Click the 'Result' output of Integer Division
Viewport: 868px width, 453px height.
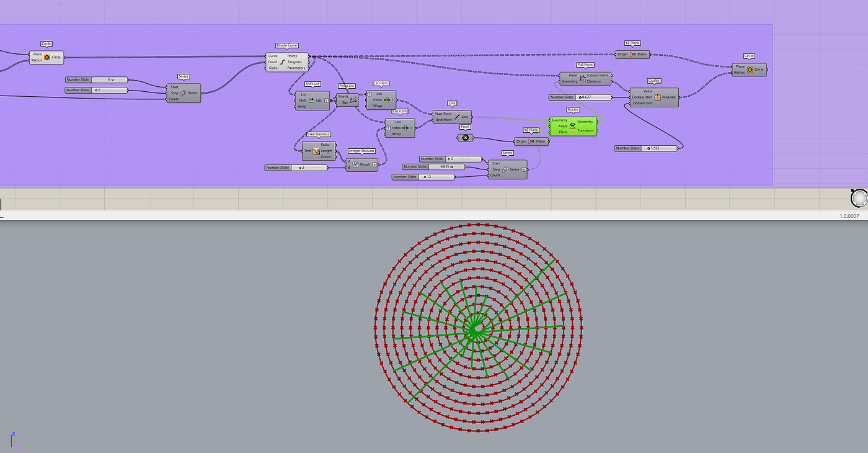click(365, 164)
